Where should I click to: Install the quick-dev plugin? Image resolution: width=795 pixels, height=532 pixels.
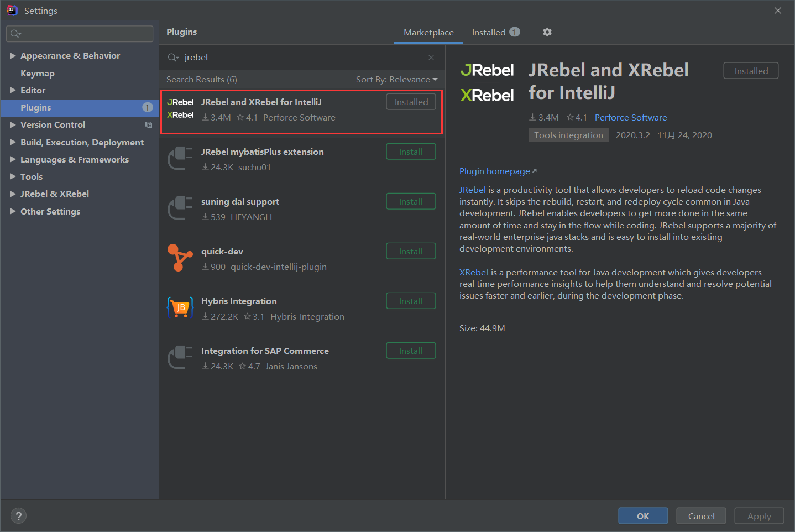(x=411, y=251)
